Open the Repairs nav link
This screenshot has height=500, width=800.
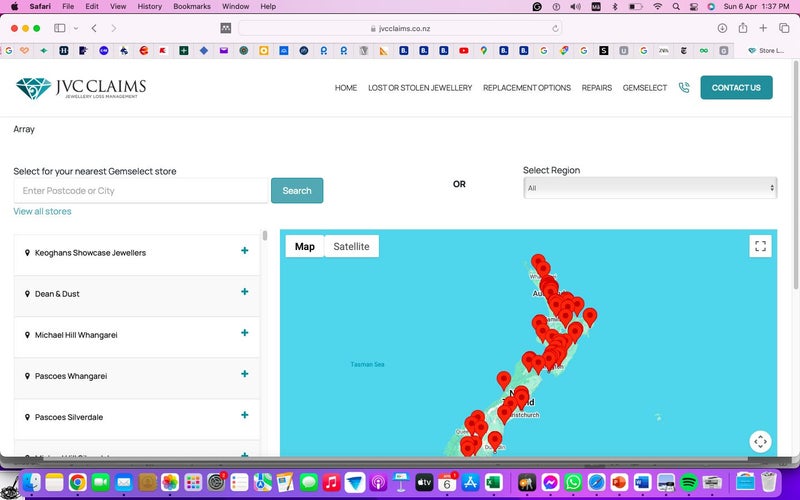[596, 88]
